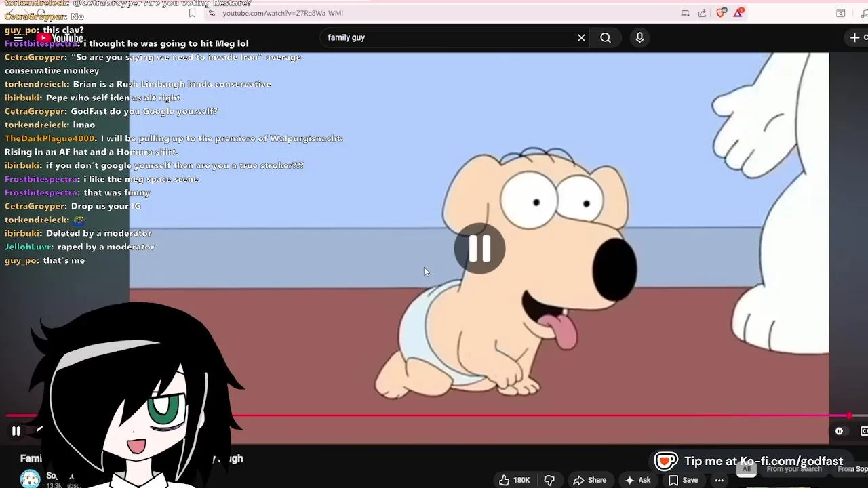Click chat message 'that's me'

(x=64, y=260)
